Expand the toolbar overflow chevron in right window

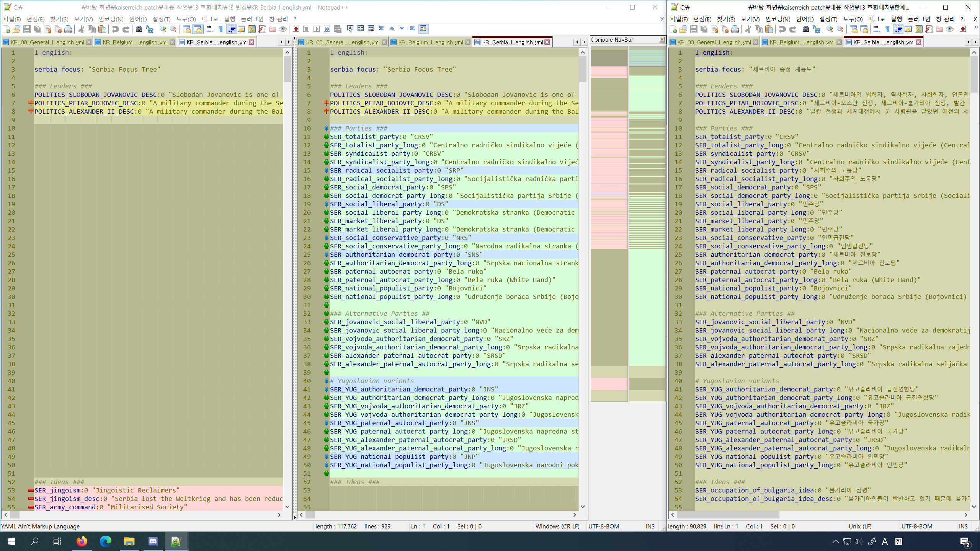pos(975,28)
